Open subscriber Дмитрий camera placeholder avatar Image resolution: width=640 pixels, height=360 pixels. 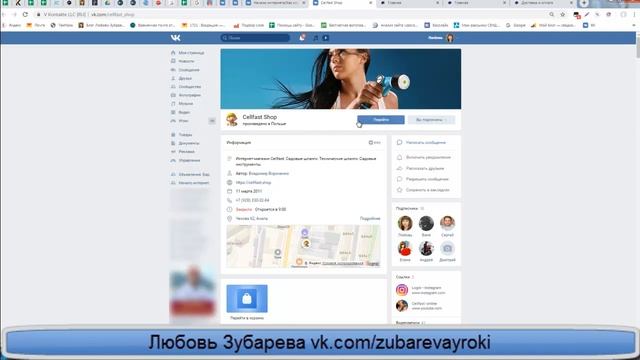447,248
